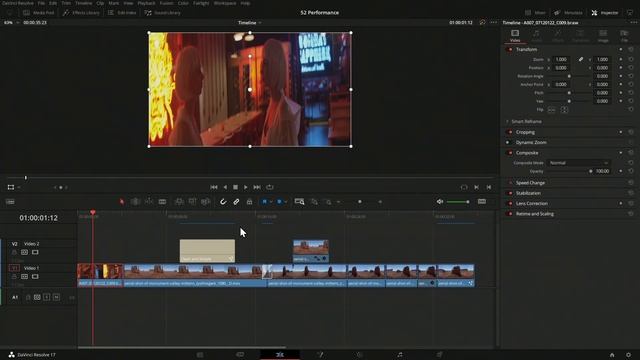Open the Timeline name dropdown in viewer
Image resolution: width=640 pixels, height=360 pixels.
coord(250,22)
